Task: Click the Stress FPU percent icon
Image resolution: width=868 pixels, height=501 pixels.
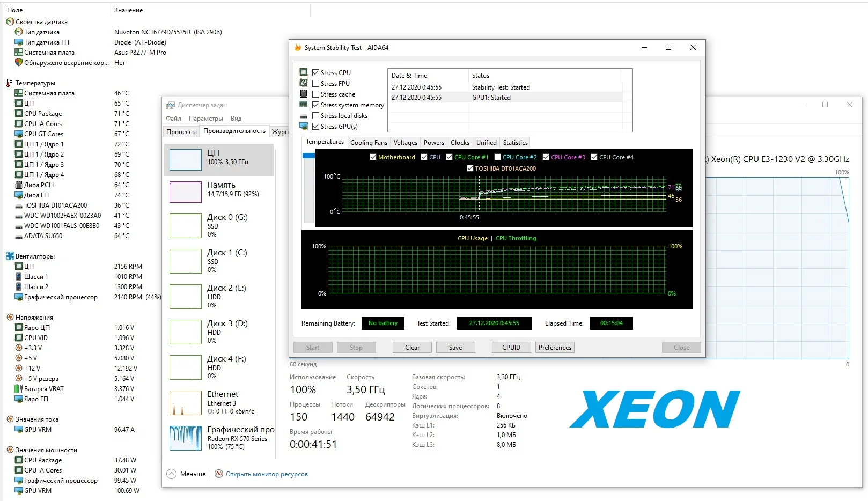Action: click(x=304, y=83)
